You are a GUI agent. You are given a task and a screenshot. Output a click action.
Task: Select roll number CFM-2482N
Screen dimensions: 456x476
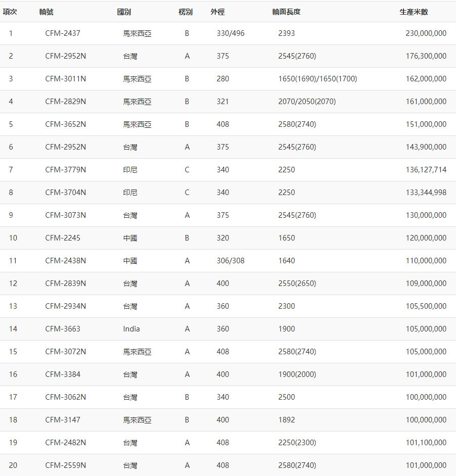click(66, 442)
